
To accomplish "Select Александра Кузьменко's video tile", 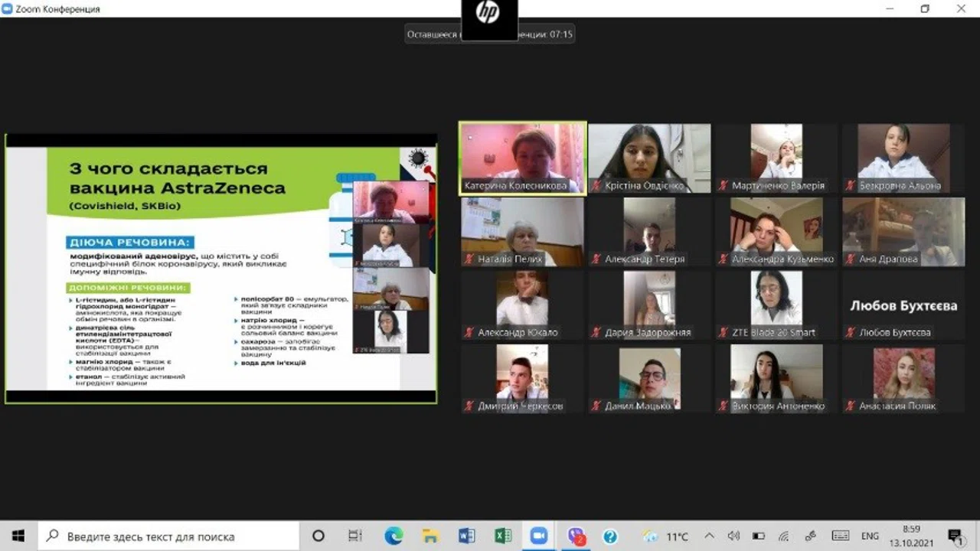I will pyautogui.click(x=776, y=232).
